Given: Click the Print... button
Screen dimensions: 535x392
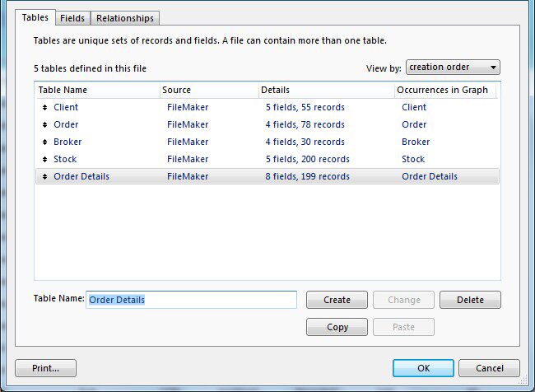Looking at the screenshot, I should click(45, 368).
